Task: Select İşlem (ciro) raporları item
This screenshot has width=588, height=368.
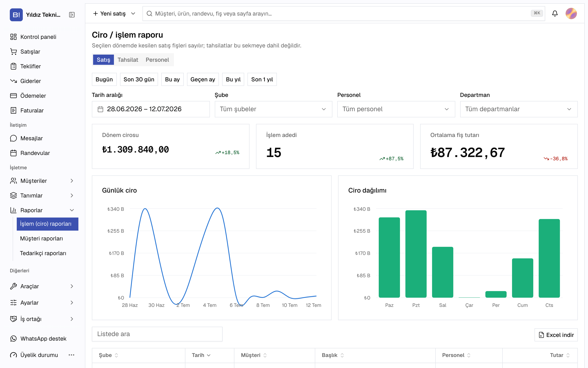Action: pos(47,224)
